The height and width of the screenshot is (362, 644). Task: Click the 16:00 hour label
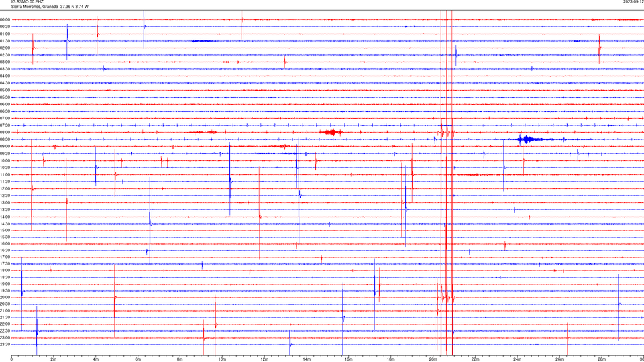[x=5, y=244]
